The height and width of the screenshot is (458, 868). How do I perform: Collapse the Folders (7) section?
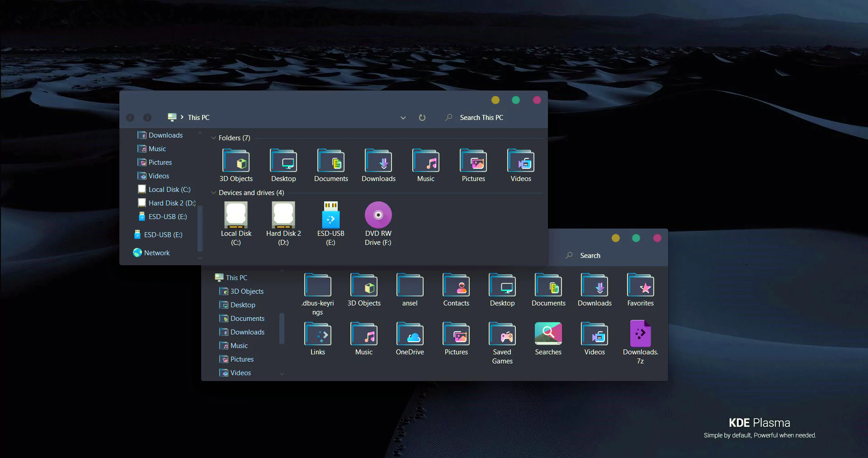coord(213,138)
